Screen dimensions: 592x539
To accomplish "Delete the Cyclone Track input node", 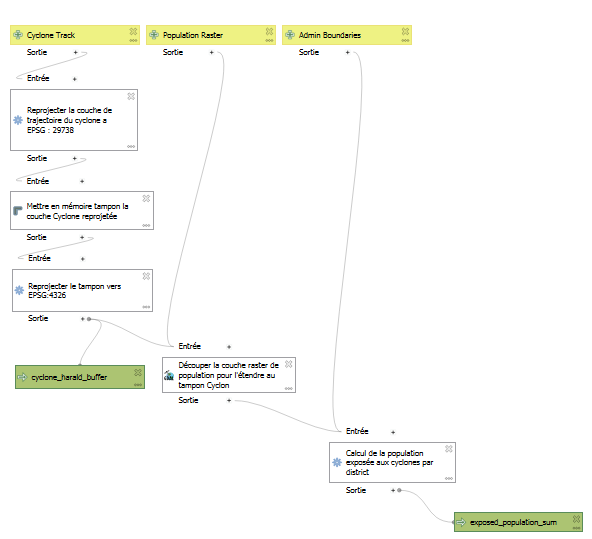I will (133, 31).
